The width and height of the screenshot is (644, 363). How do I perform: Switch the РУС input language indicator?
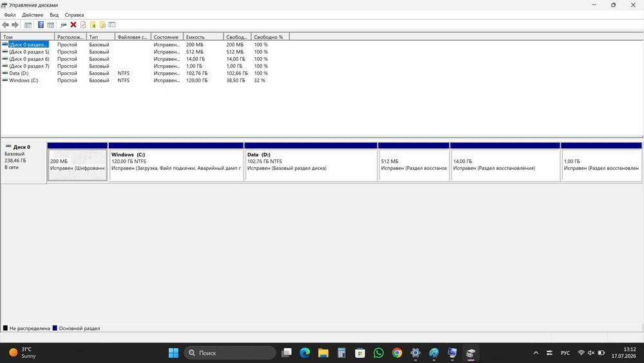[x=565, y=353]
